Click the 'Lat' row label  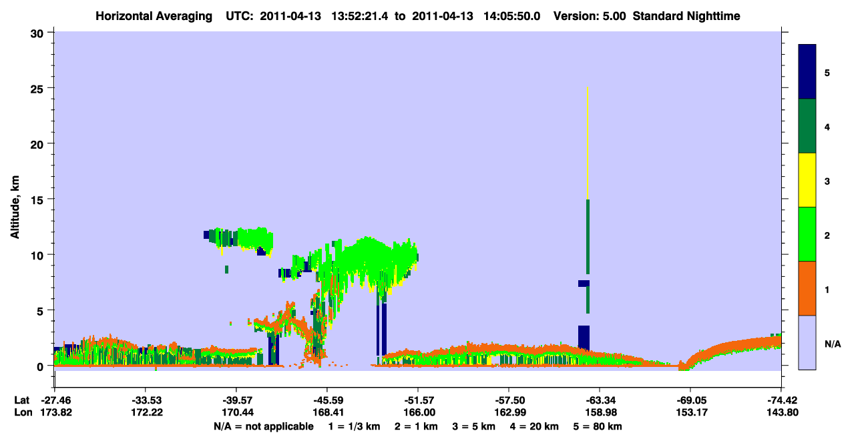pyautogui.click(x=22, y=400)
